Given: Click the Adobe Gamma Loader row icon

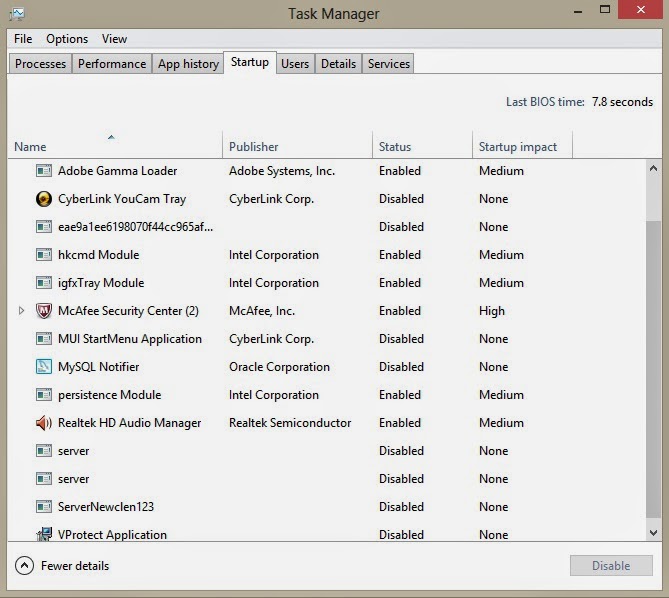Looking at the screenshot, I should (44, 171).
